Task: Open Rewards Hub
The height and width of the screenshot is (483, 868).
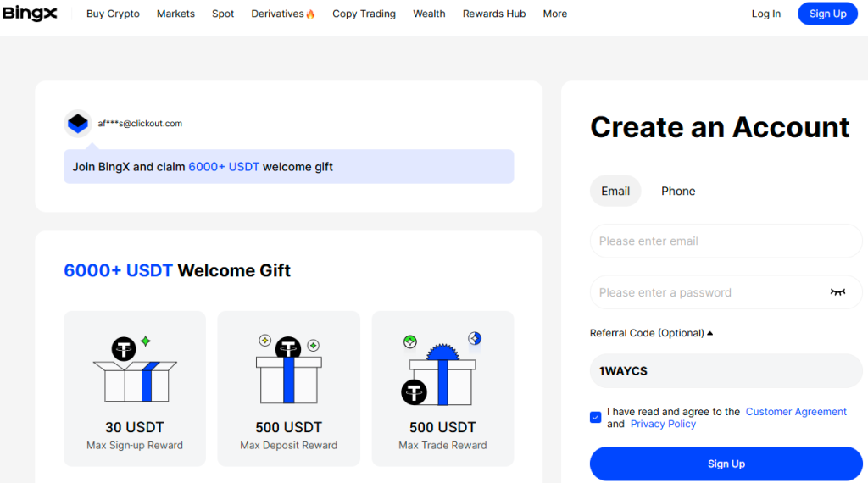Action: click(x=494, y=14)
